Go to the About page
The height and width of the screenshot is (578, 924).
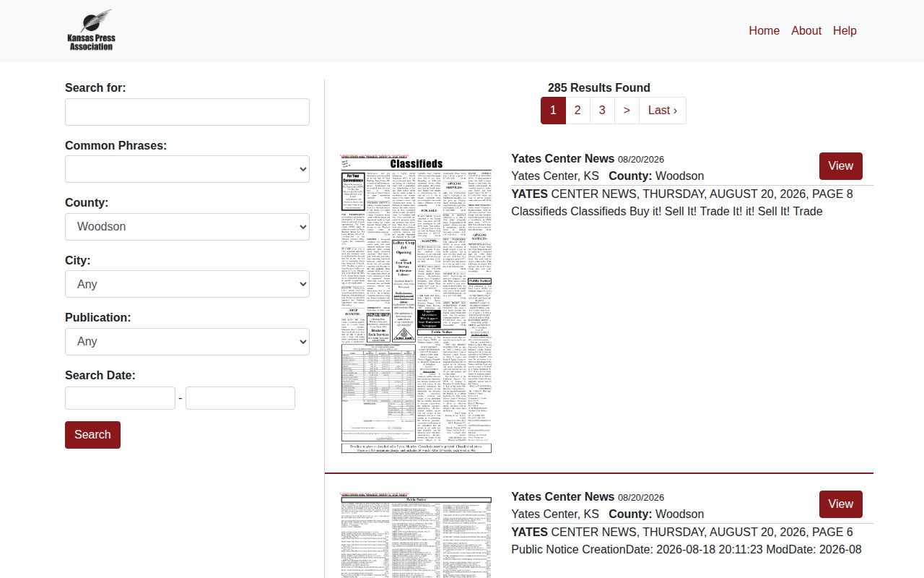(806, 30)
